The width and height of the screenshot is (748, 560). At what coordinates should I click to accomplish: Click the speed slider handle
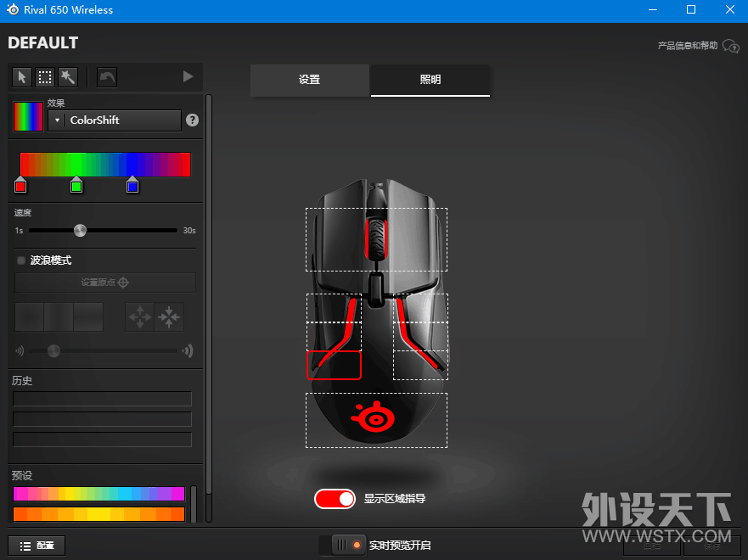pyautogui.click(x=80, y=231)
